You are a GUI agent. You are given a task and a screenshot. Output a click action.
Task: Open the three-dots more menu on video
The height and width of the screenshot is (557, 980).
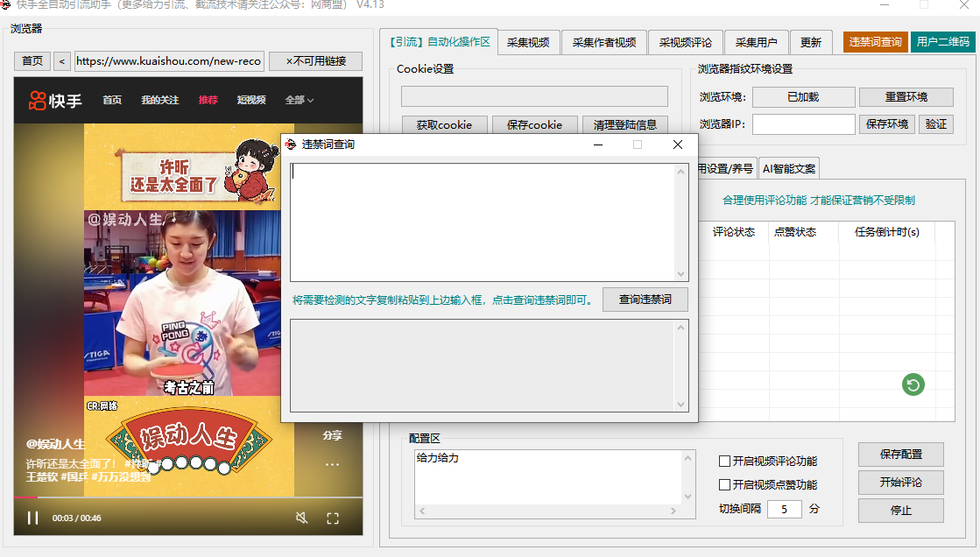332,464
